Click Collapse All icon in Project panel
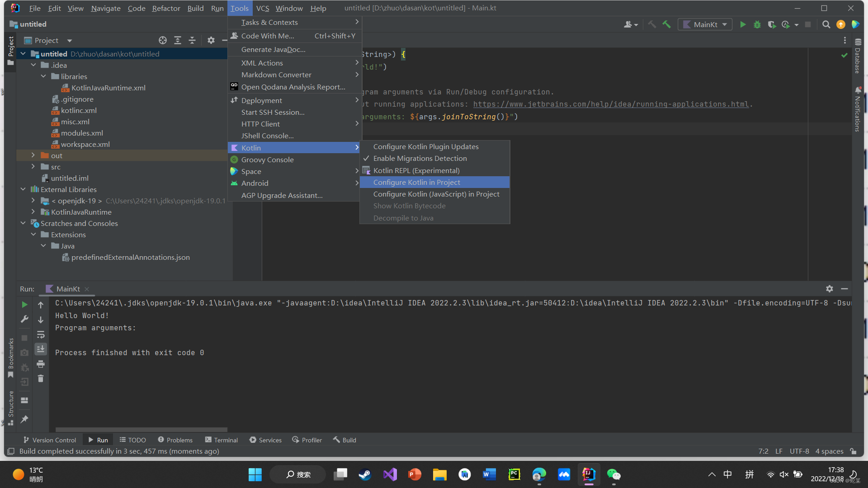868x488 pixels. coord(192,40)
